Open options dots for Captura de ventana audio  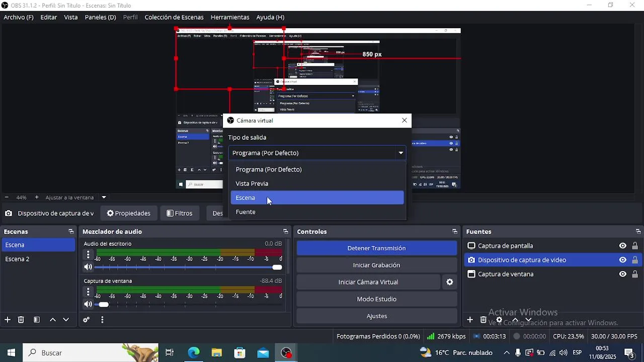[x=88, y=292]
